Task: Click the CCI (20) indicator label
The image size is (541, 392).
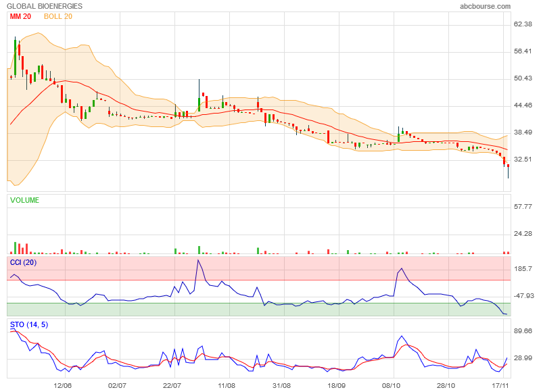Action: [x=23, y=263]
